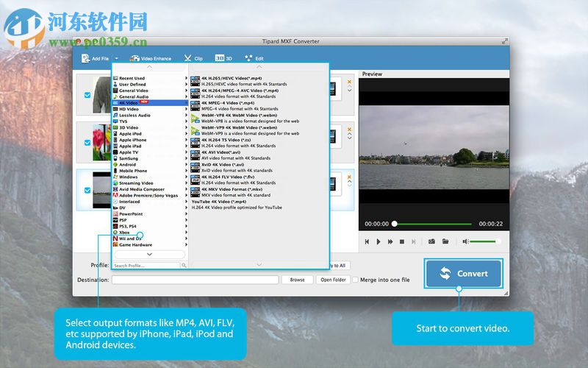Click the profile search magnifier icon

point(184,265)
